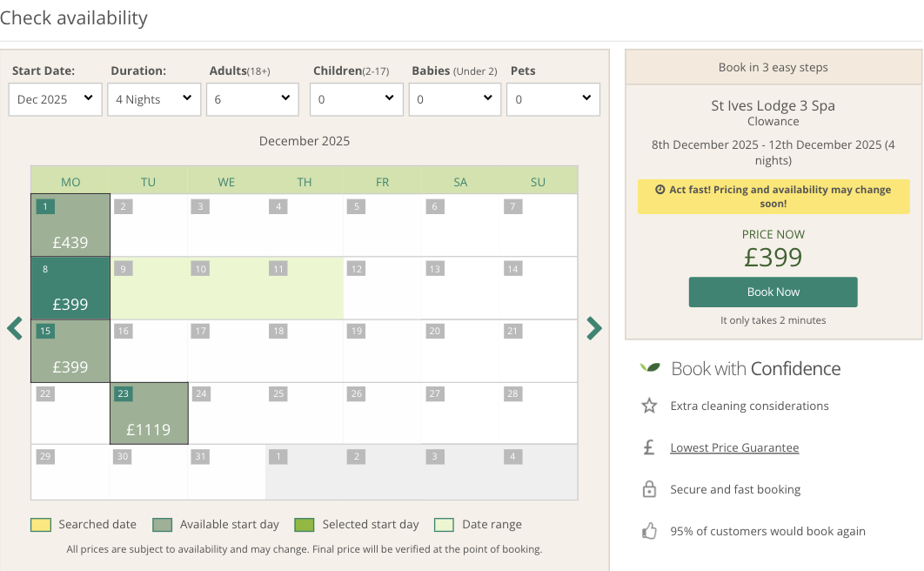Image resolution: width=924 pixels, height=571 pixels.
Task: Click the Searched date yellow legend swatch
Action: coord(41,525)
